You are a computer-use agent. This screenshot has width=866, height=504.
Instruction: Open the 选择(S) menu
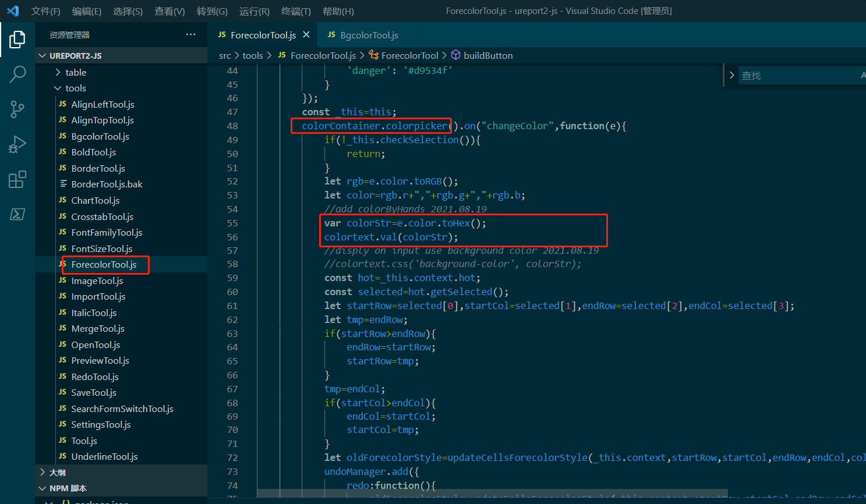[x=128, y=11]
